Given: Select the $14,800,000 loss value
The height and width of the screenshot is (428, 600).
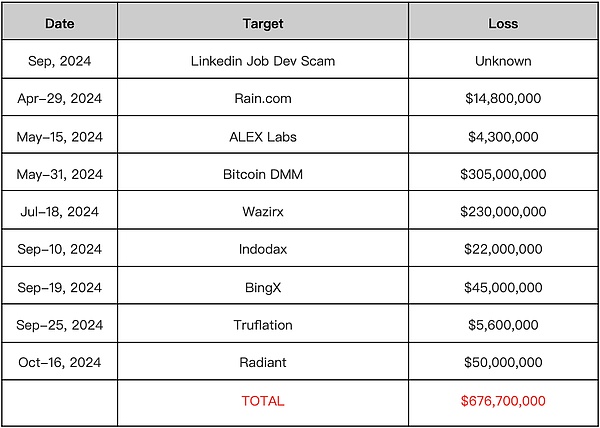Looking at the screenshot, I should pyautogui.click(x=503, y=98).
